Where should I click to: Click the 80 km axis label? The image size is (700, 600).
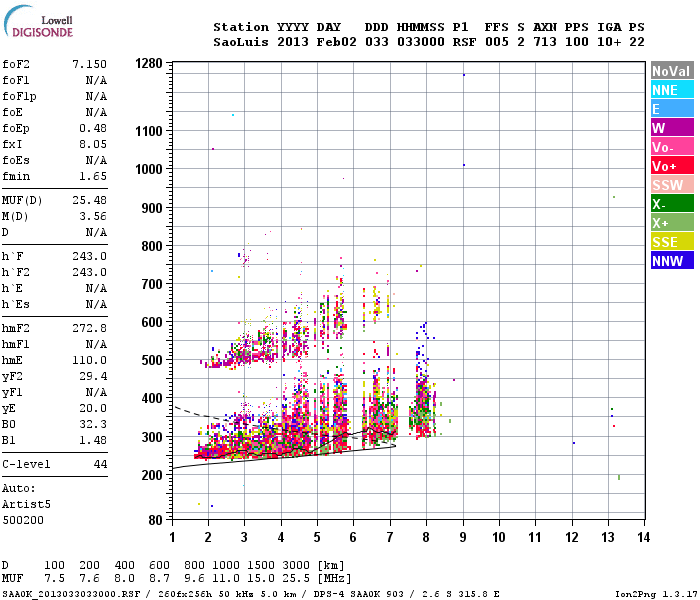tap(155, 520)
